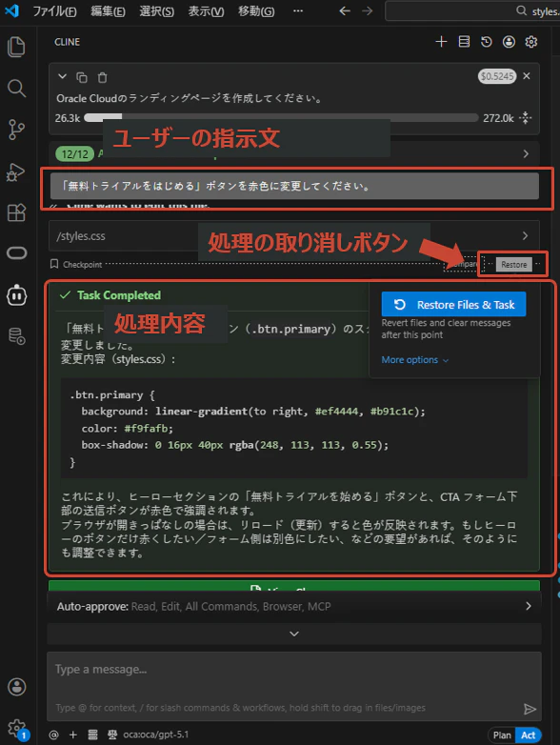The width and height of the screenshot is (560, 745).
Task: Open the 選択(S) menu
Action: 157,10
